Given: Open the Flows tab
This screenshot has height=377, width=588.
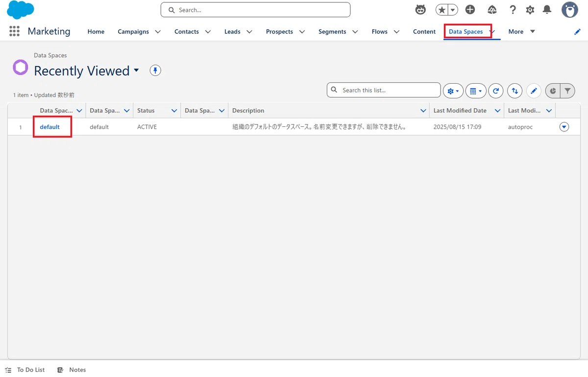Looking at the screenshot, I should pyautogui.click(x=380, y=32).
